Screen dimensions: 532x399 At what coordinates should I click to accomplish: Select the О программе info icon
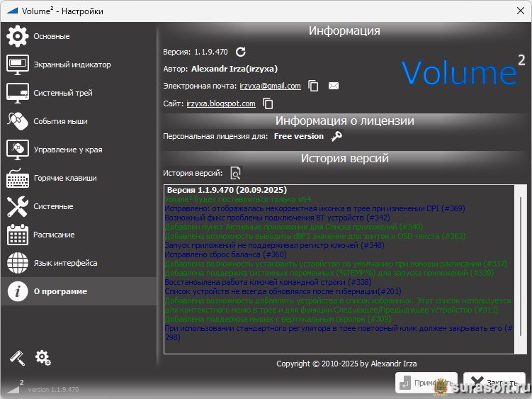(17, 291)
